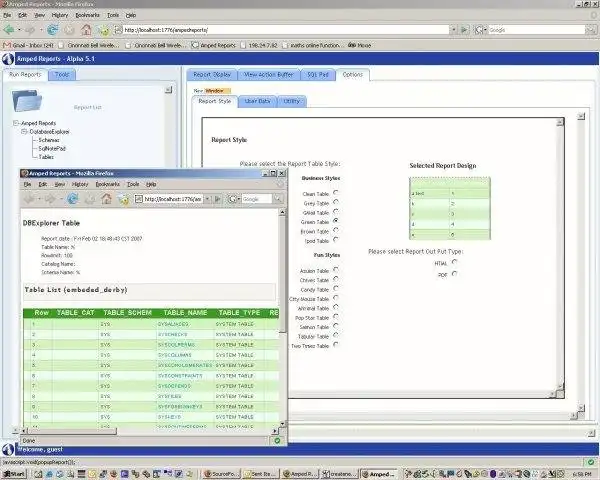The height and width of the screenshot is (480, 600).
Task: Click green status icon in popup status bar
Action: click(x=277, y=441)
